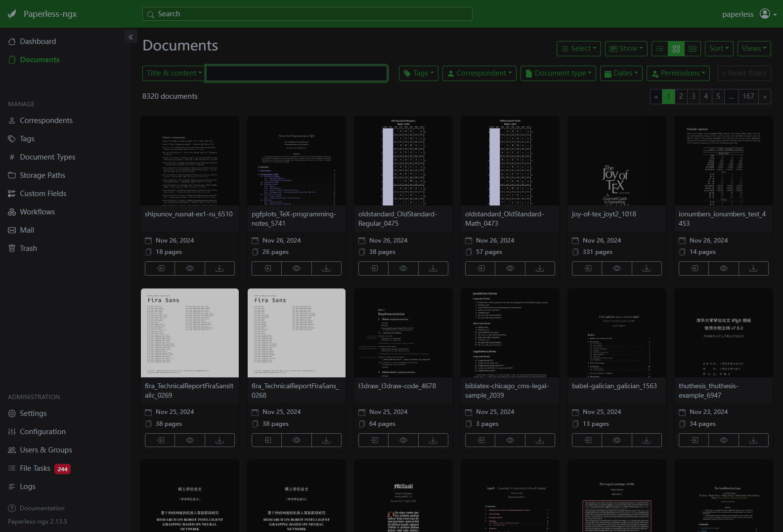Open edit for pgfplots_TeX-programming-notes_5741
This screenshot has height=532, width=783.
click(x=267, y=268)
